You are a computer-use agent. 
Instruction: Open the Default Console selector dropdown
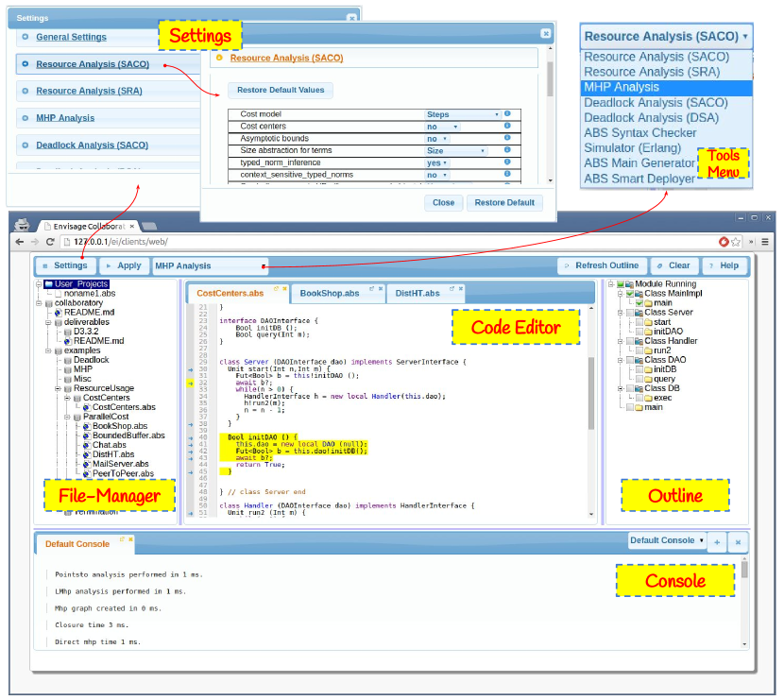point(667,540)
